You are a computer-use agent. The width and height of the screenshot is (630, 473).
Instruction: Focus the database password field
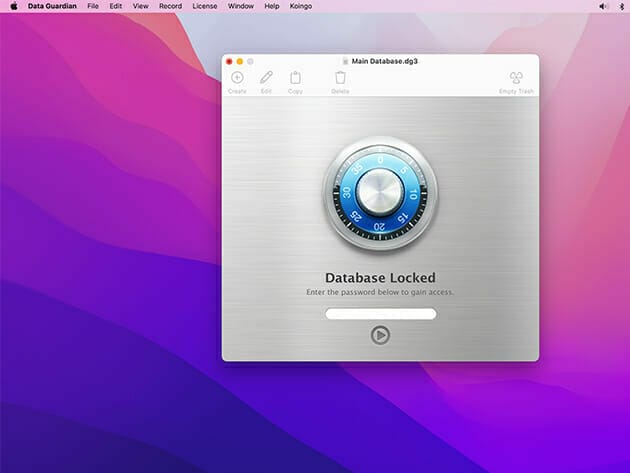(380, 314)
